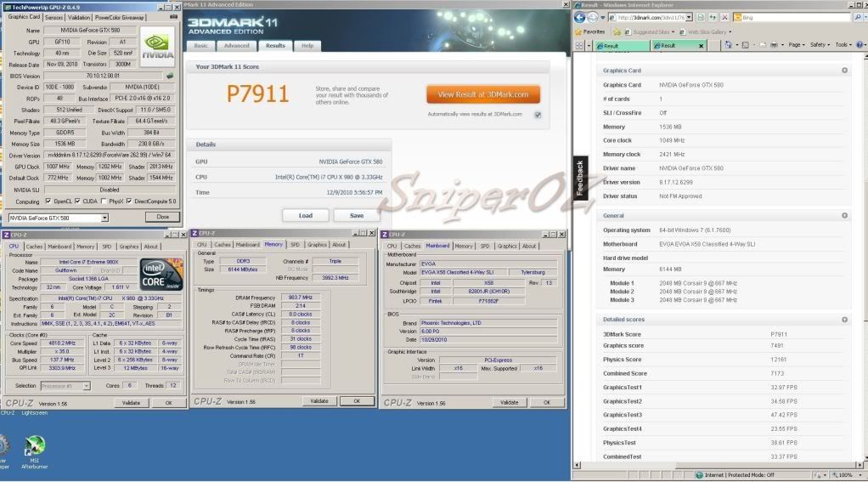868x482 pixels.
Task: Open the GPU selection dropdown in GPU-Z
Action: 58,218
